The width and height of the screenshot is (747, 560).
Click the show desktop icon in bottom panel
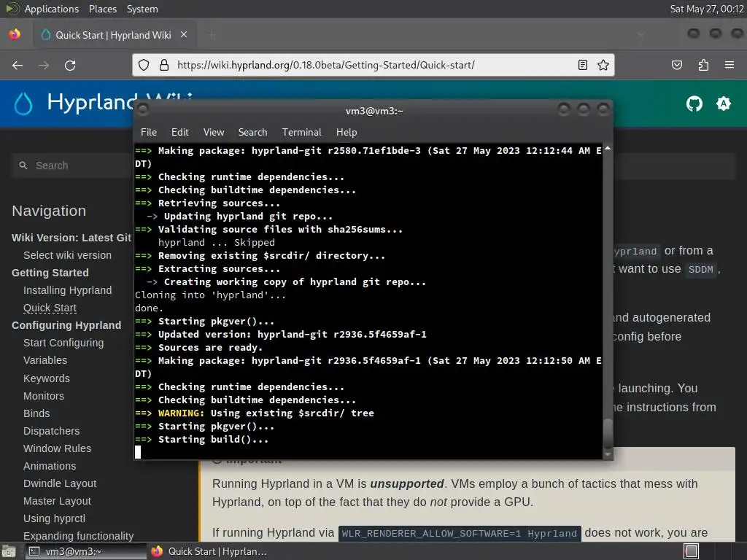pos(9,551)
